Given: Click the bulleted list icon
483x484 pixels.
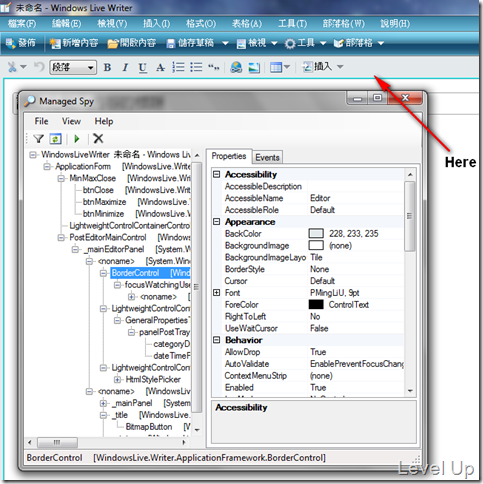Looking at the screenshot, I should coord(196,67).
